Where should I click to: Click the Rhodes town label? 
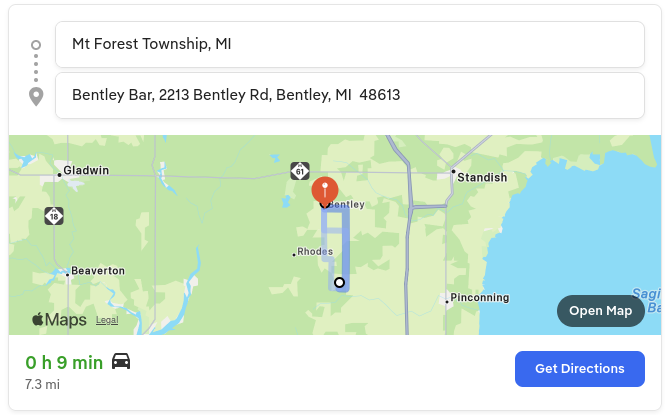pyautogui.click(x=315, y=252)
